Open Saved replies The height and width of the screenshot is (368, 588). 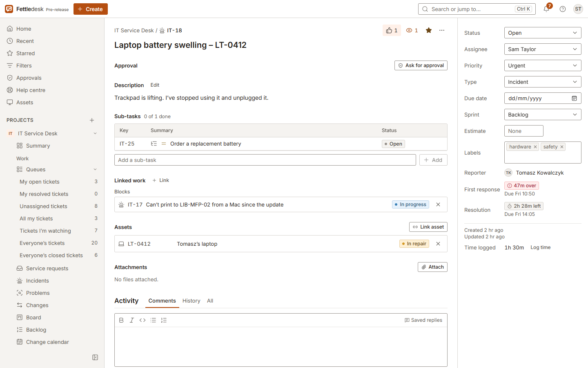point(423,320)
